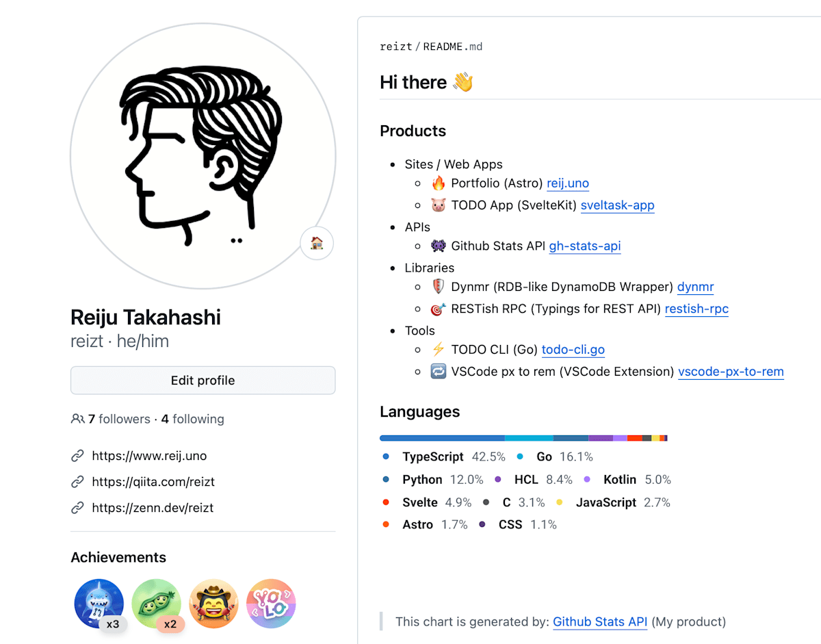
Task: Click the house status emoji on avatar
Action: (317, 243)
